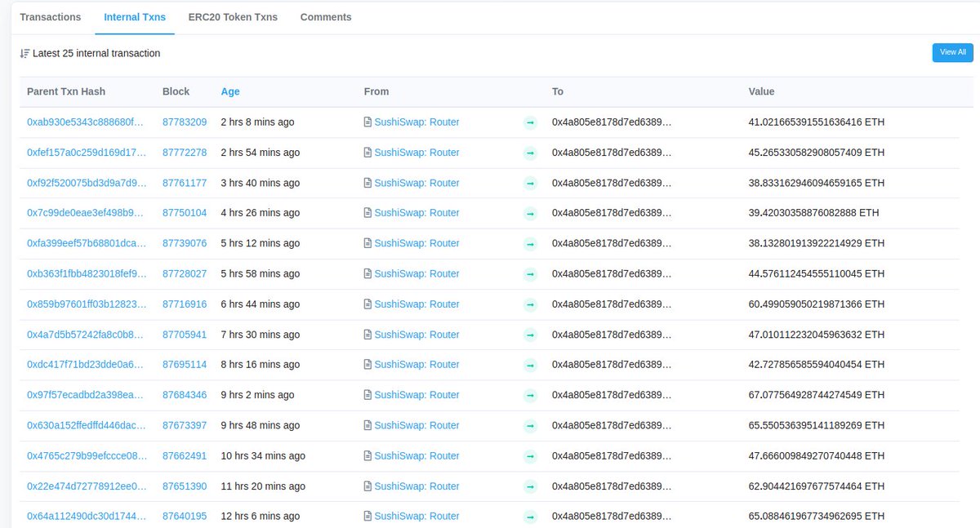Open parent txn hash 0xfef157a0c259d169d17...

(86, 153)
